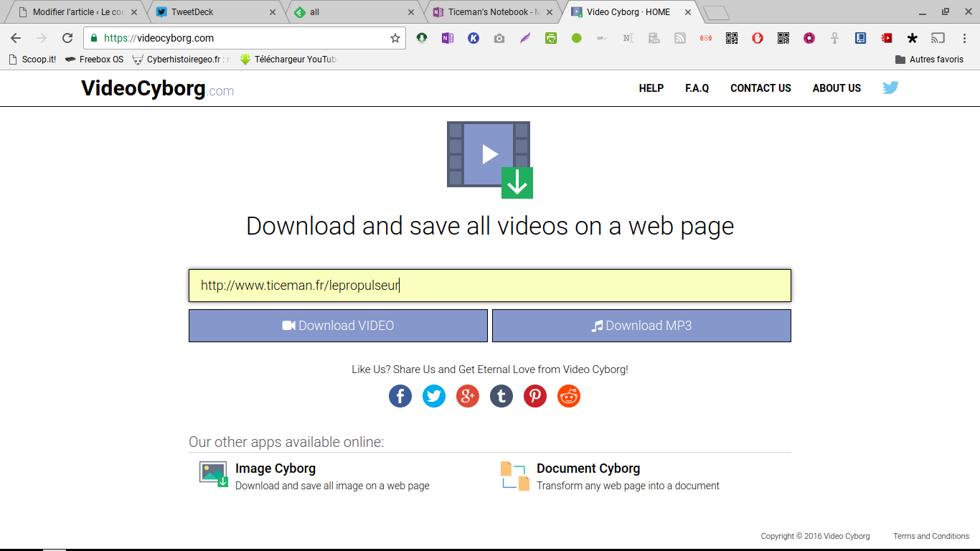Open the Cyberhistoiregeo.fr bookmark
Image resolution: width=980 pixels, height=551 pixels.
(x=182, y=60)
